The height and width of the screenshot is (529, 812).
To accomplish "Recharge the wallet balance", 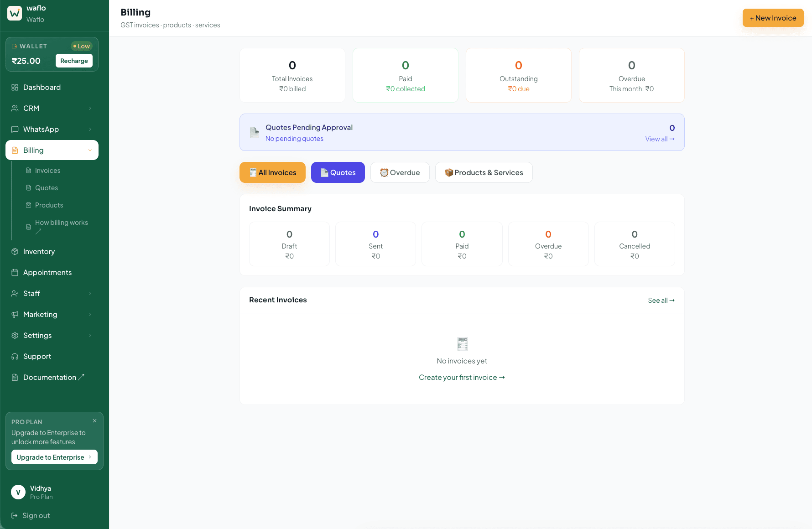I will click(74, 61).
